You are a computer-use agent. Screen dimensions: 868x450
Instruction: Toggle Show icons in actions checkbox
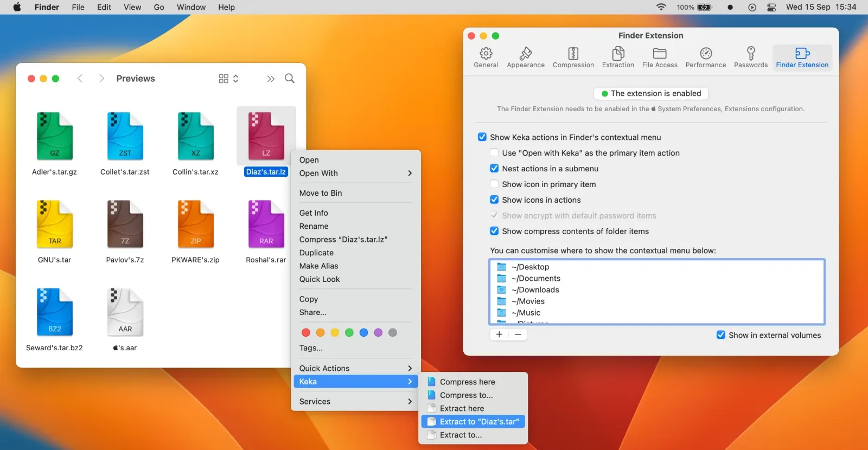point(494,200)
